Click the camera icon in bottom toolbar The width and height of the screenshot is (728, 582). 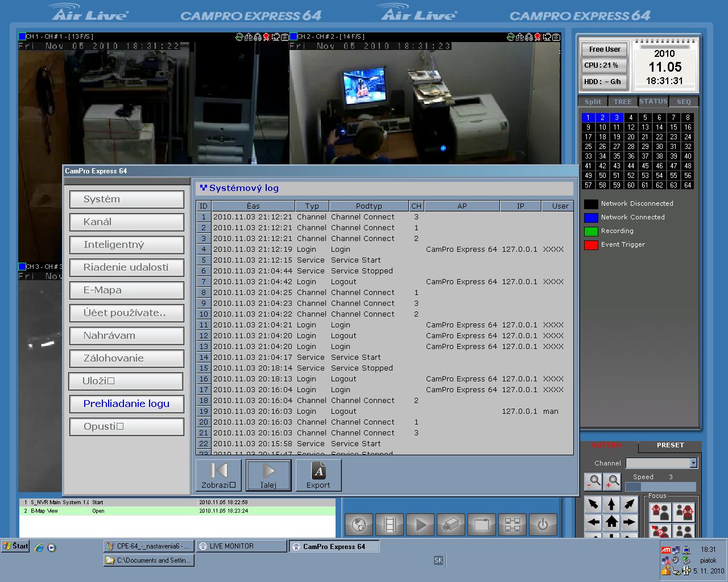[451, 525]
